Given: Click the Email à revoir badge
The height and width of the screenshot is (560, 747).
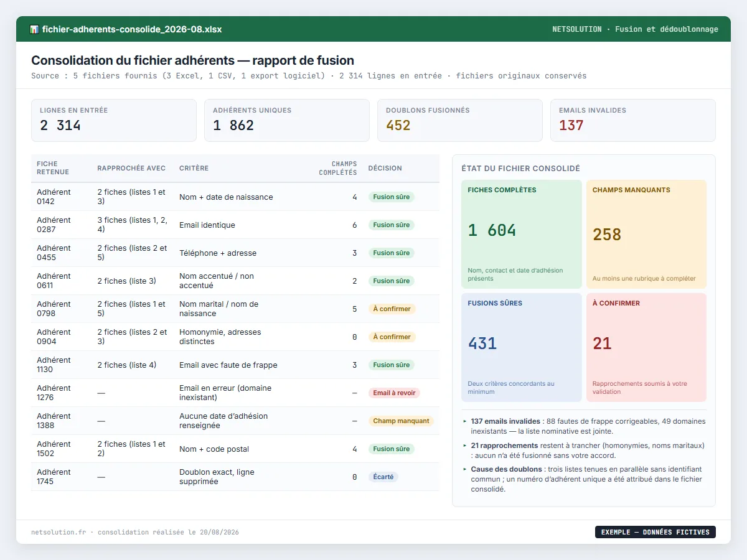Looking at the screenshot, I should [x=394, y=393].
